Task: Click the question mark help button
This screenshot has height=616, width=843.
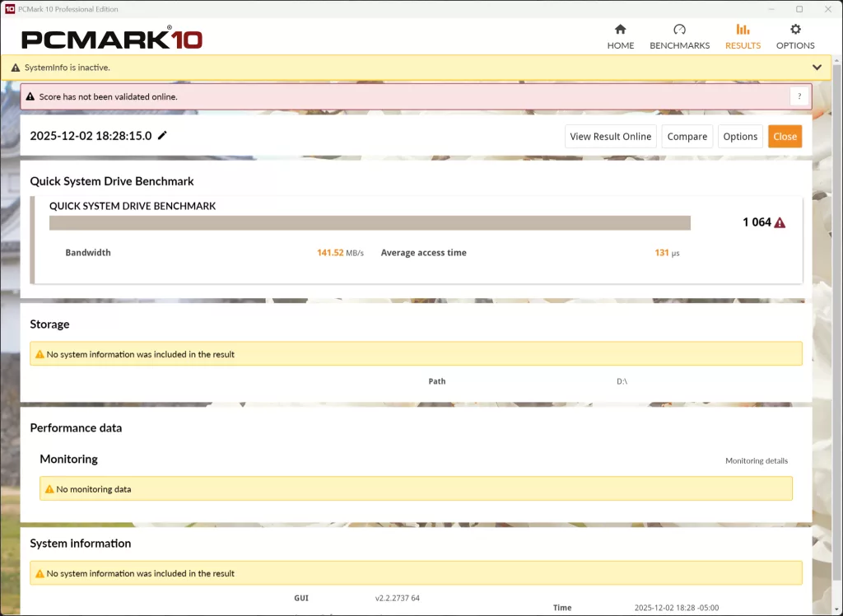Action: (799, 96)
